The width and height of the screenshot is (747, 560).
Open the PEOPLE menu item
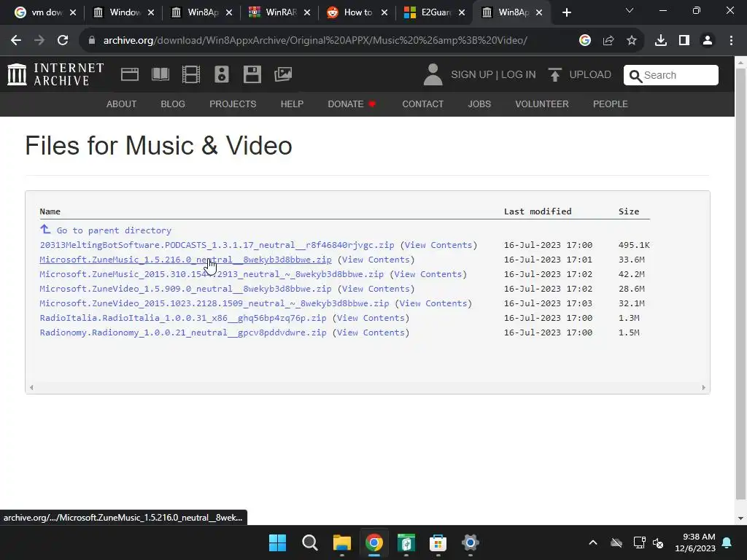click(611, 104)
